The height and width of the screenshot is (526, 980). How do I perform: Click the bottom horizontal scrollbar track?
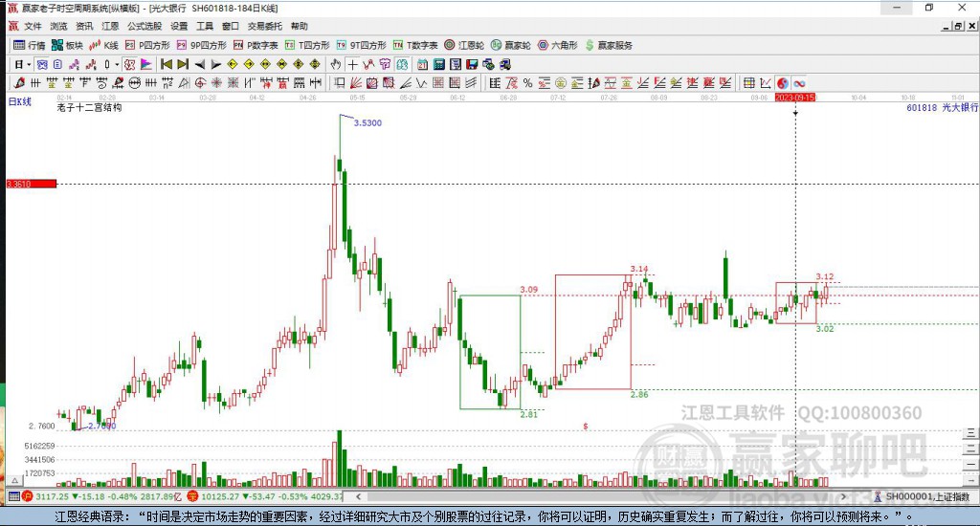[600, 496]
